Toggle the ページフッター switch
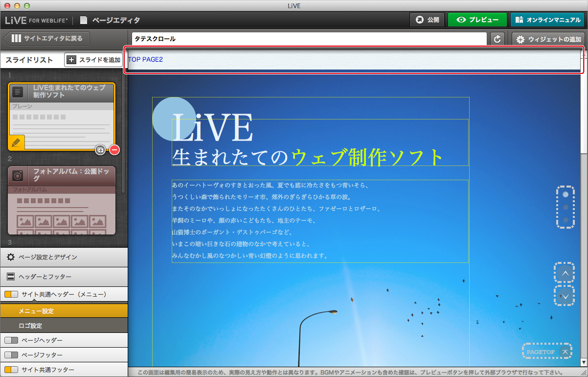Screen dimensions: 588x377 tap(11, 354)
